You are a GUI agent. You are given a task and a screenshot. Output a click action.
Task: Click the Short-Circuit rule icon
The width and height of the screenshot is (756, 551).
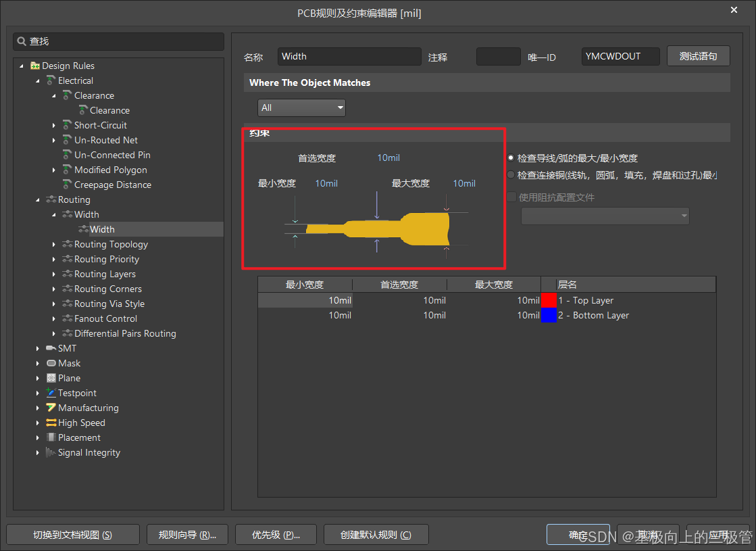pyautogui.click(x=68, y=125)
